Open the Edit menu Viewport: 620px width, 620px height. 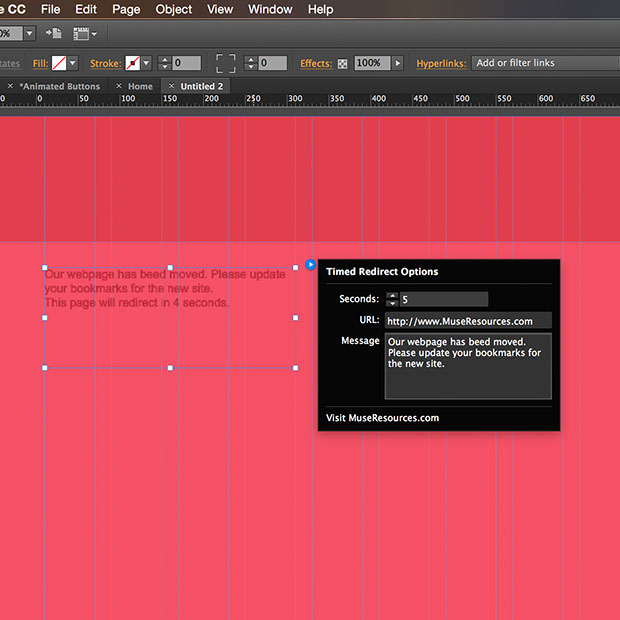(86, 9)
